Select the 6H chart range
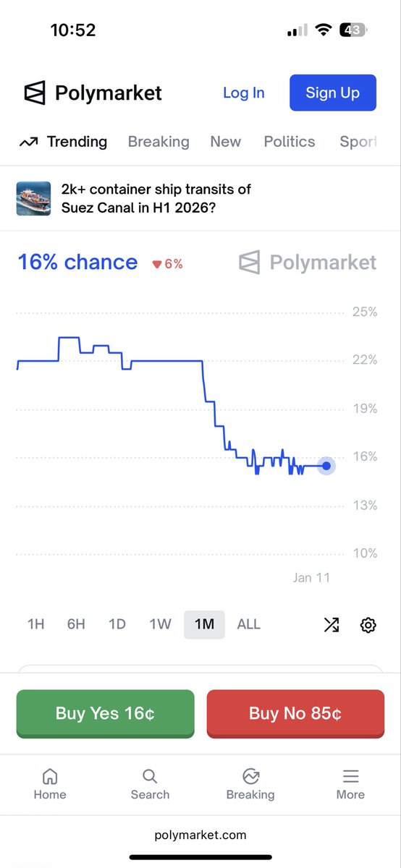This screenshot has height=868, width=401. point(76,624)
